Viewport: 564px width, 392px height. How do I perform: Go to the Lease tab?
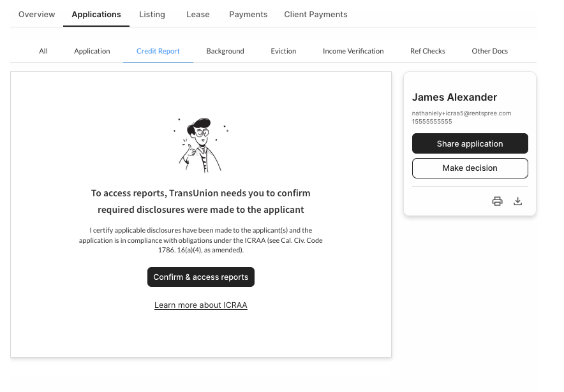pyautogui.click(x=198, y=14)
